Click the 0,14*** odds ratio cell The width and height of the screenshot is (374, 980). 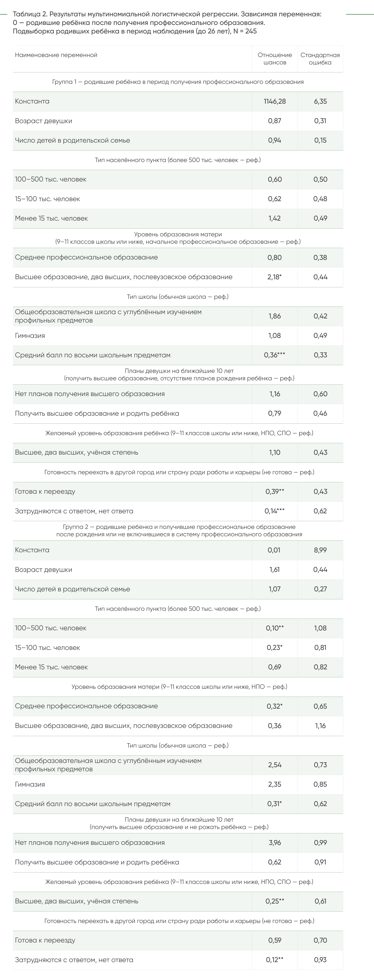pos(275,511)
